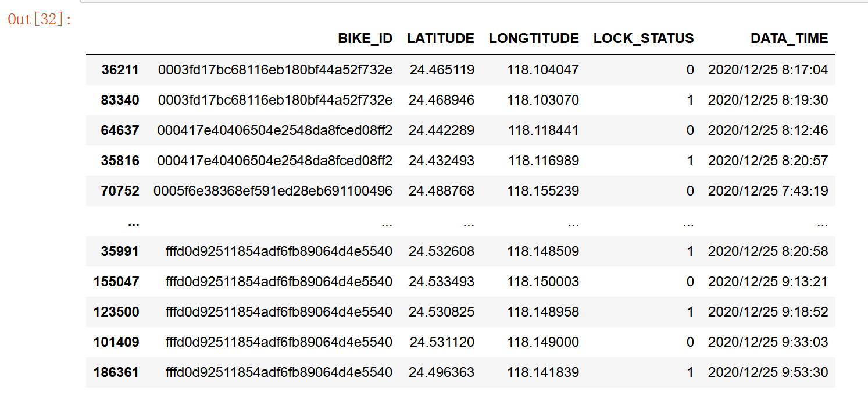Click the timestamp 2020/12/25 9:18:52

768,312
